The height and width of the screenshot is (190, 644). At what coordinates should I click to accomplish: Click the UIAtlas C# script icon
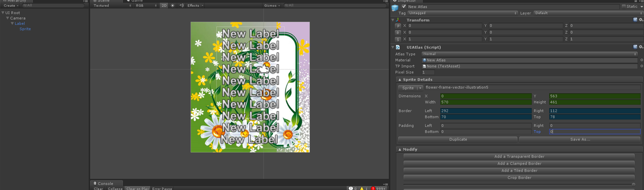pyautogui.click(x=398, y=47)
